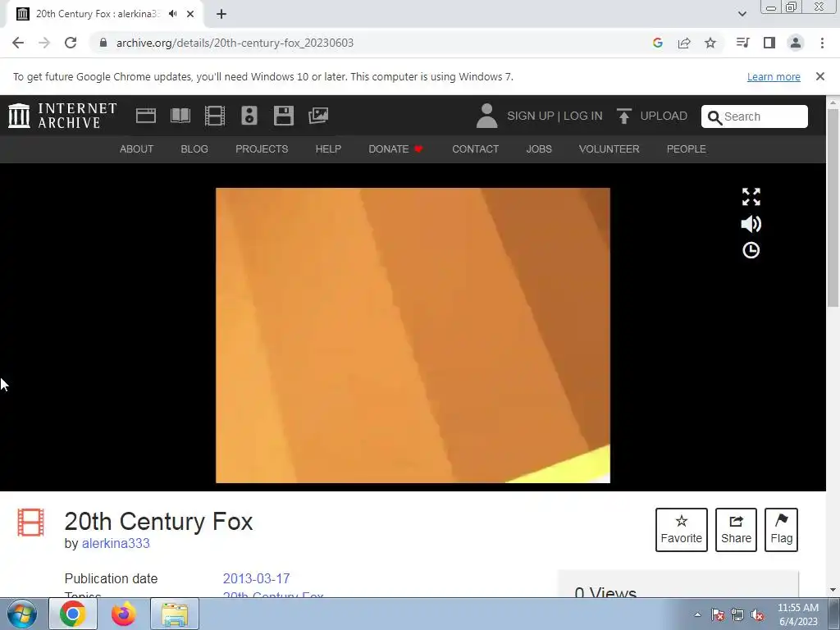Enter fullscreen mode for the video player
This screenshot has width=840, height=630.
pos(751,197)
